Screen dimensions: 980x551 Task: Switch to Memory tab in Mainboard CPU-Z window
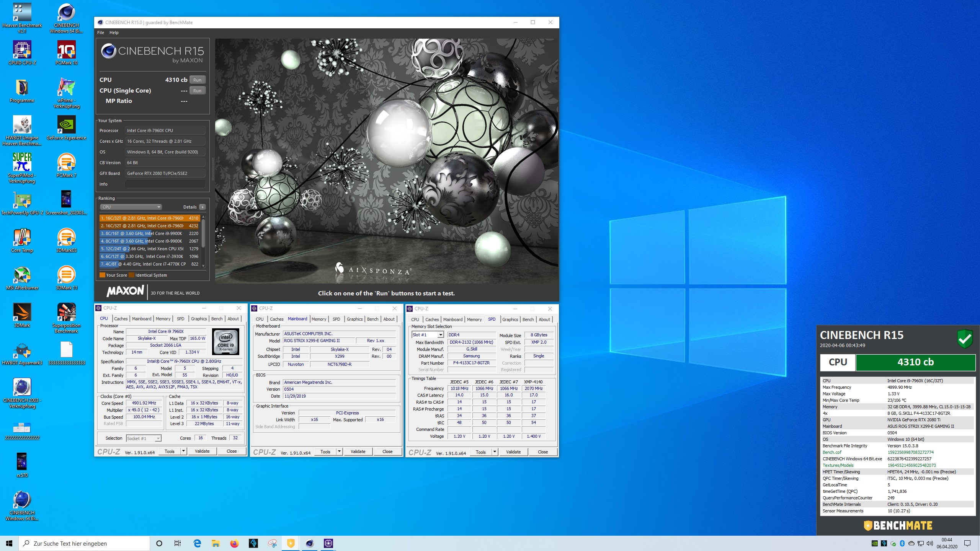[319, 319]
